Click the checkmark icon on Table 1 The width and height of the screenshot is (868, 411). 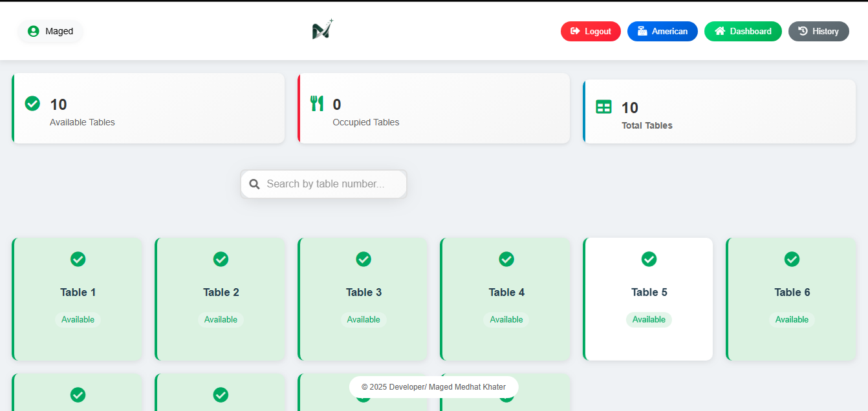78,259
